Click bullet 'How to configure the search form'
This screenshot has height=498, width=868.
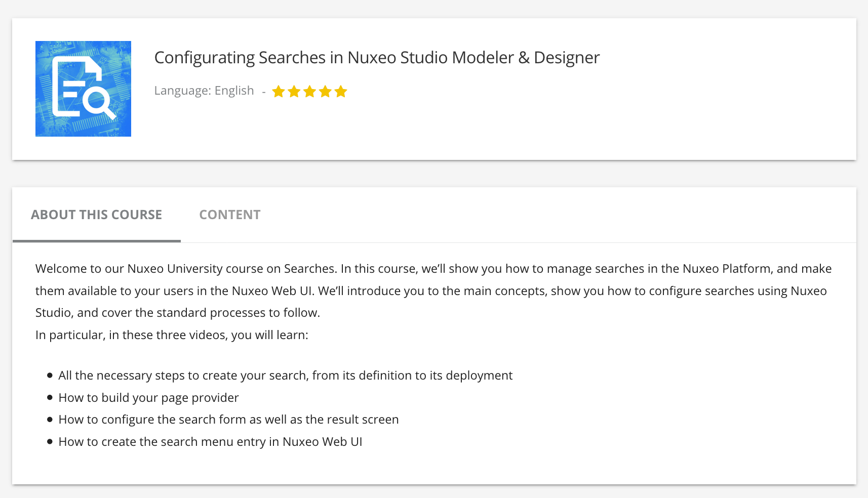click(x=229, y=420)
